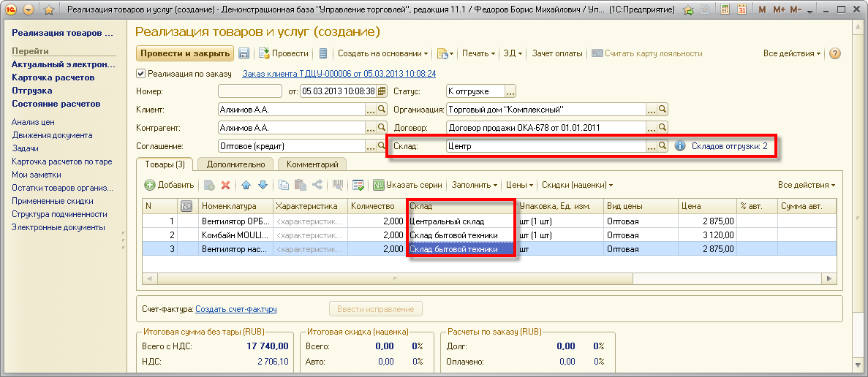The width and height of the screenshot is (868, 377).
Task: Toggle the Реализация по заказу checkbox
Action: [x=142, y=74]
